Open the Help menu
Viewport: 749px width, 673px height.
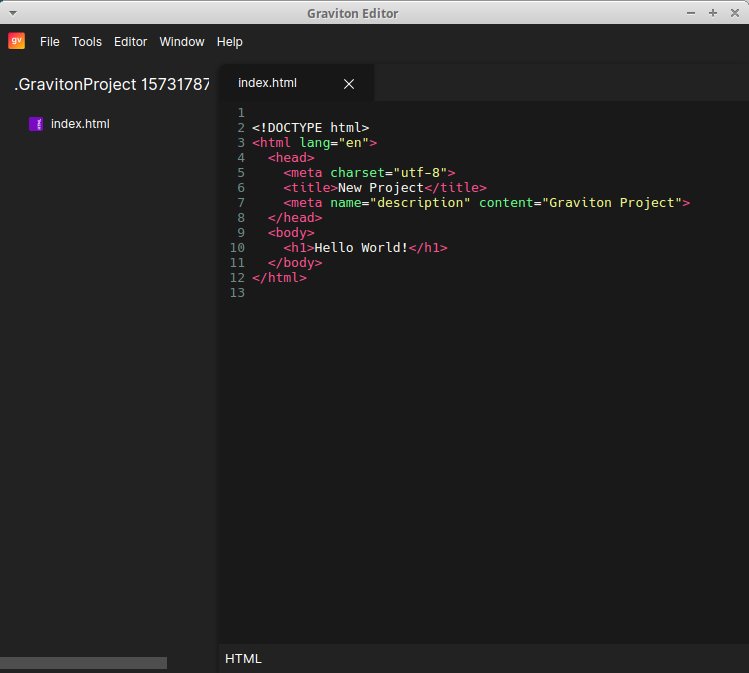(x=230, y=42)
